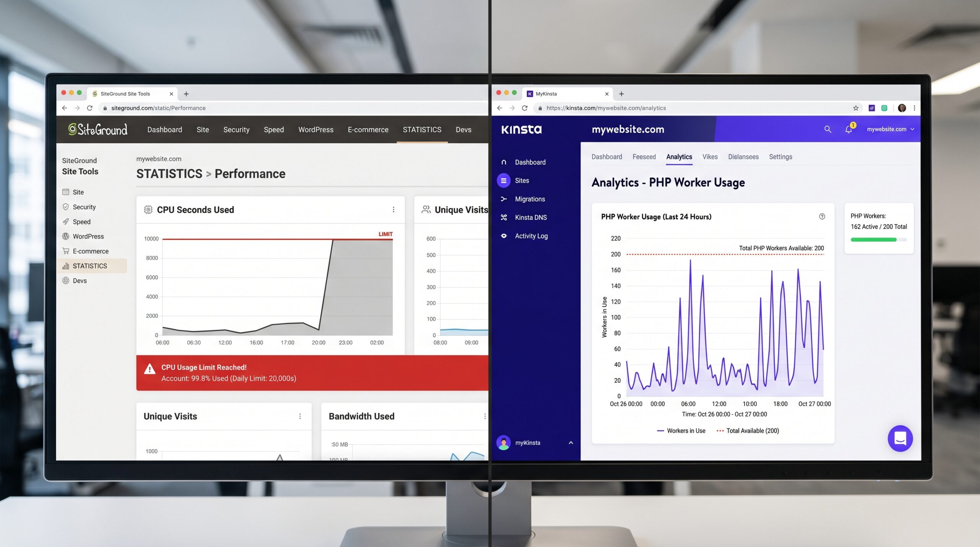
Task: Click the kinsta.com analytics address bar
Action: click(699, 108)
